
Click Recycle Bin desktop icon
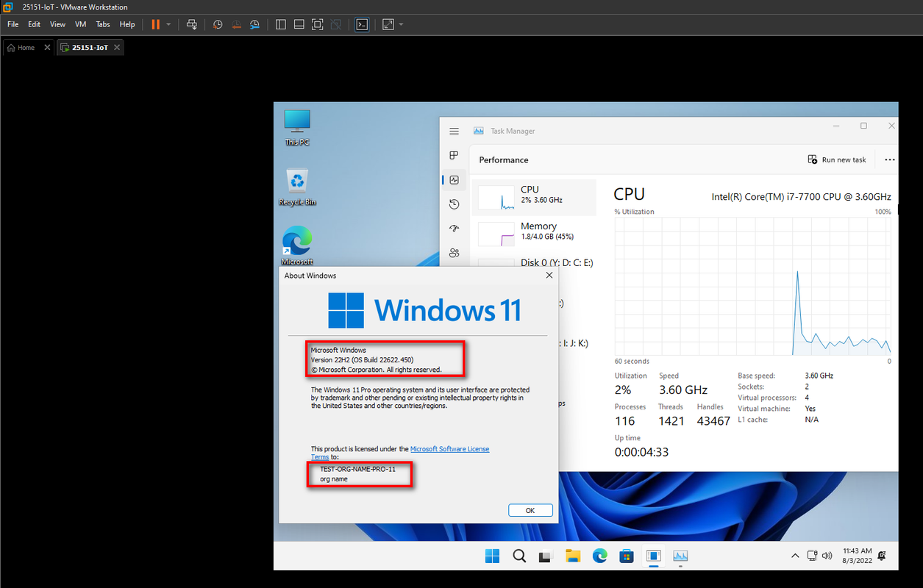[297, 187]
